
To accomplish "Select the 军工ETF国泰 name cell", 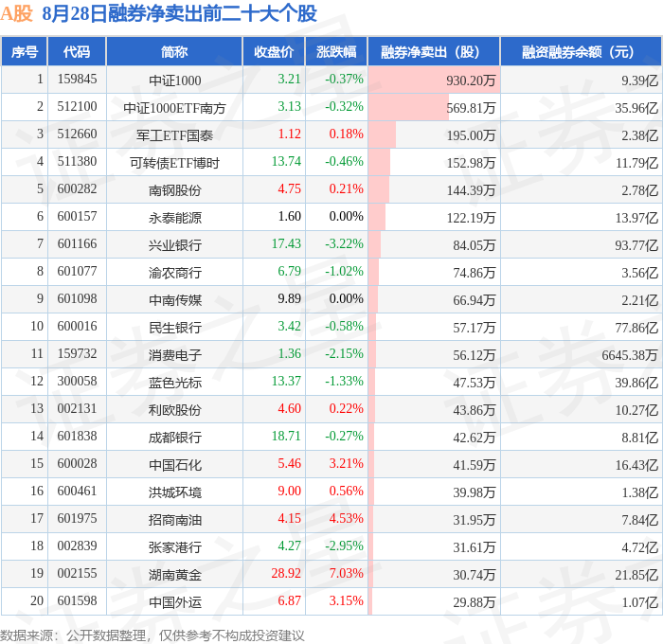I will click(174, 135).
